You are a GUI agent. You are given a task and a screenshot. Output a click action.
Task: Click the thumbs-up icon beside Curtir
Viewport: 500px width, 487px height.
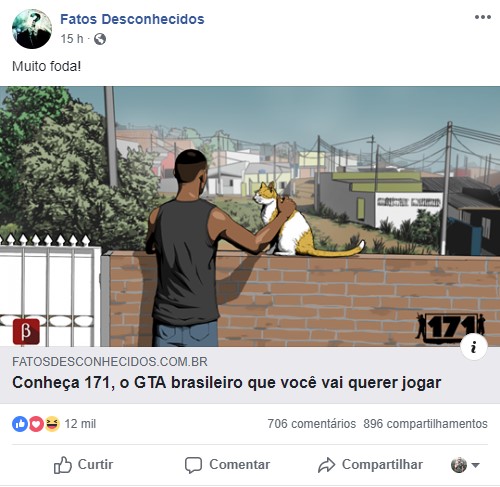click(x=63, y=465)
